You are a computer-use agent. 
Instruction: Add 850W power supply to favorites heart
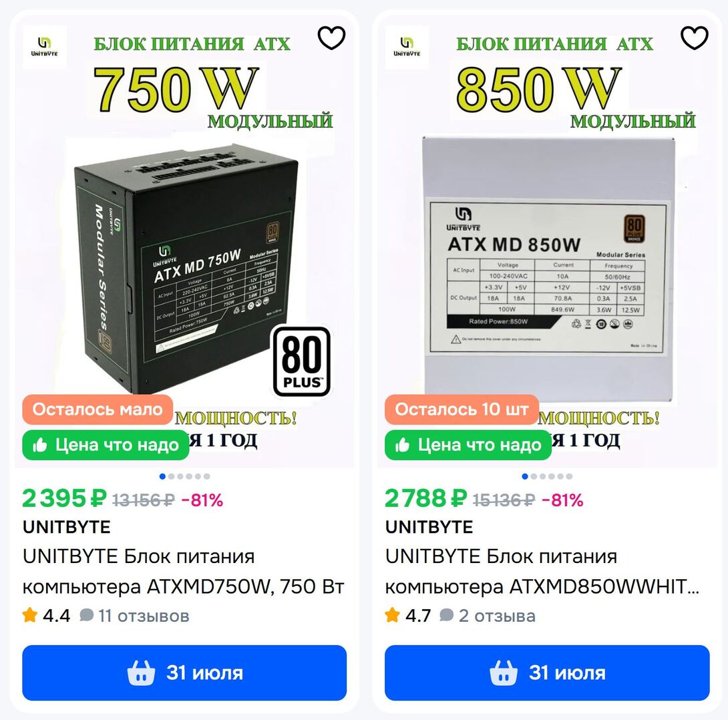[x=694, y=38]
